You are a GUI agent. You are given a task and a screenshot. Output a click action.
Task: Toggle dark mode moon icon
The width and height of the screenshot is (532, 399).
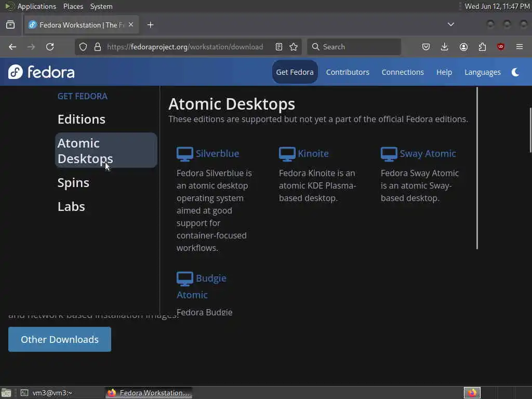point(515,72)
